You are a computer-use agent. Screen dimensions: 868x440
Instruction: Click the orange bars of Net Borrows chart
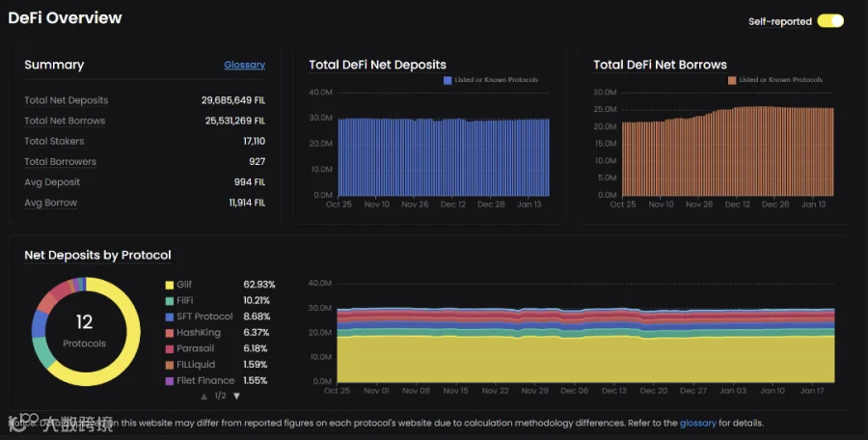[x=728, y=152]
